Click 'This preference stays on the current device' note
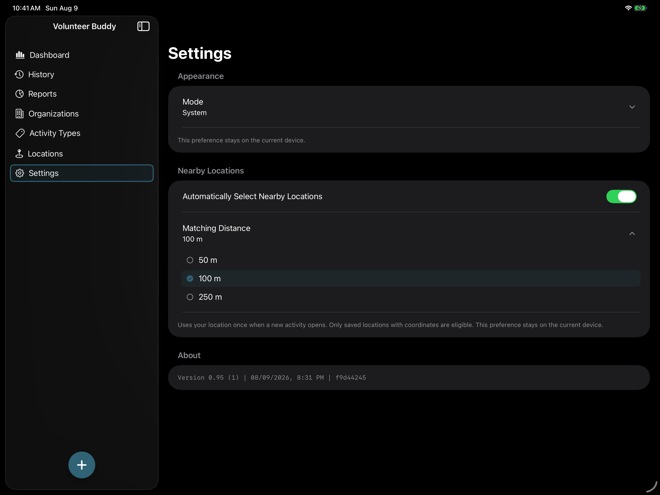This screenshot has width=660, height=495. click(241, 140)
